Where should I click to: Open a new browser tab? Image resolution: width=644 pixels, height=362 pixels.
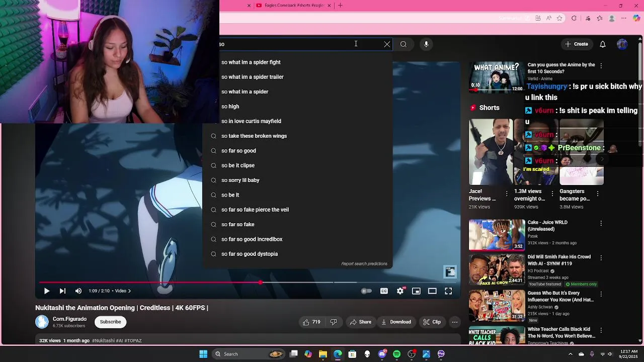pyautogui.click(x=340, y=6)
